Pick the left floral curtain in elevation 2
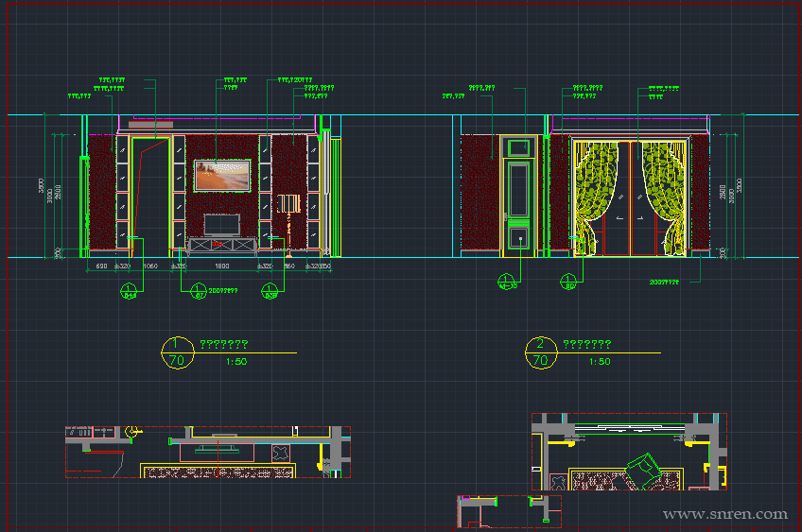 coord(596,198)
